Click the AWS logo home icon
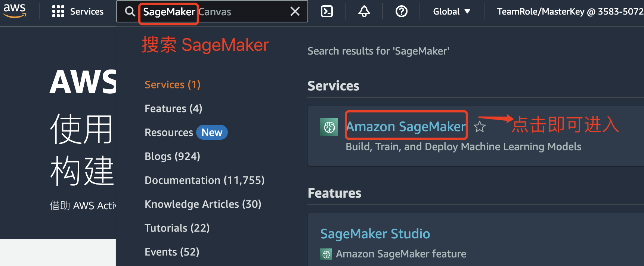The image size is (644, 266). [x=15, y=11]
